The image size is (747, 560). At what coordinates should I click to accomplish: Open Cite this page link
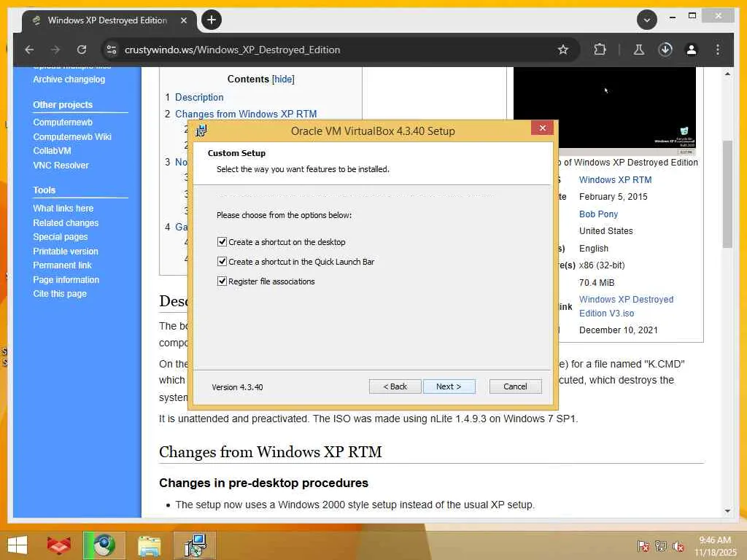[60, 294]
